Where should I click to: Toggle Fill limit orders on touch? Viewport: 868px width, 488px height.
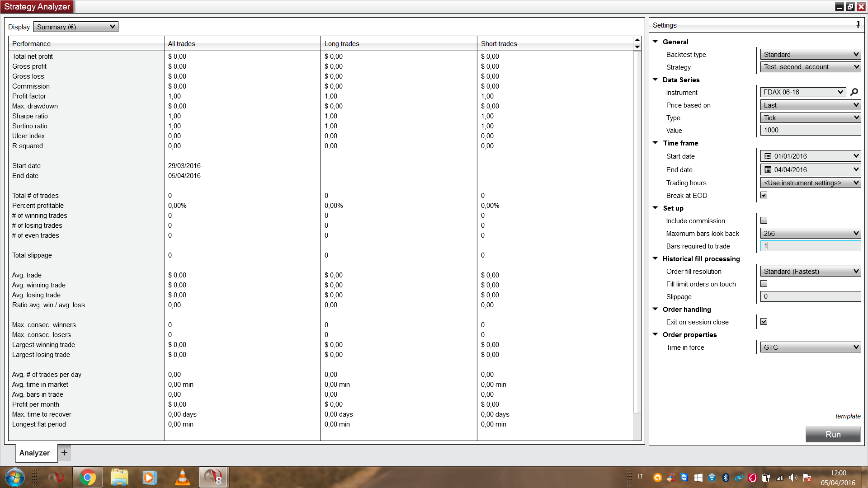point(764,284)
